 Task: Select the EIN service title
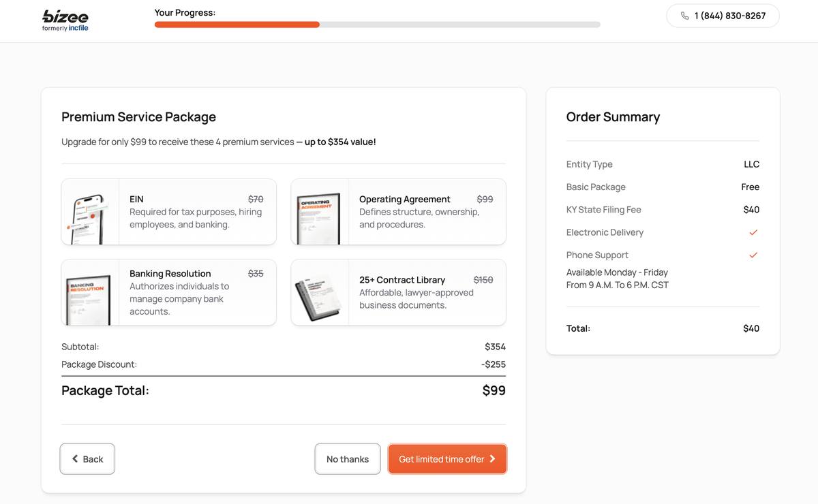[136, 199]
